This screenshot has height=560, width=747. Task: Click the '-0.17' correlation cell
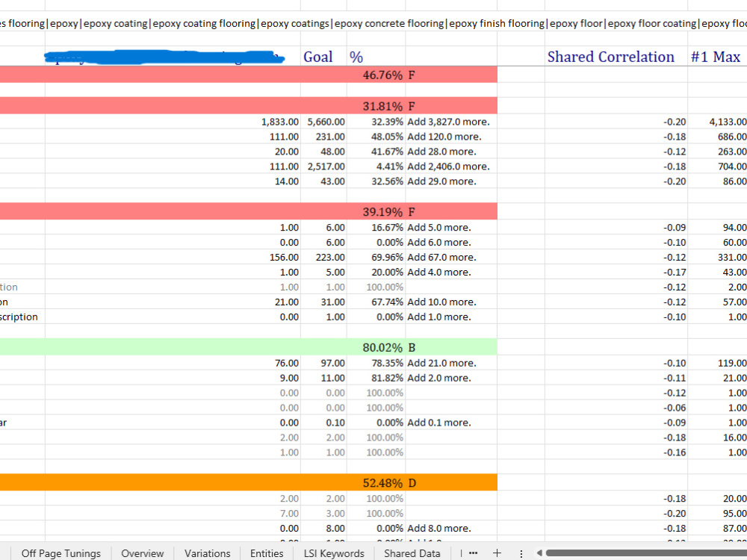tap(616, 273)
